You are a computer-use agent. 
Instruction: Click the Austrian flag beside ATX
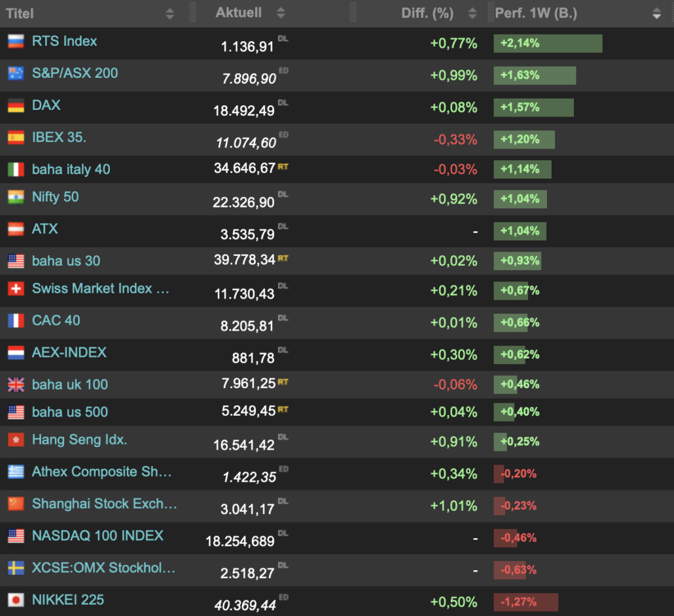pos(16,229)
